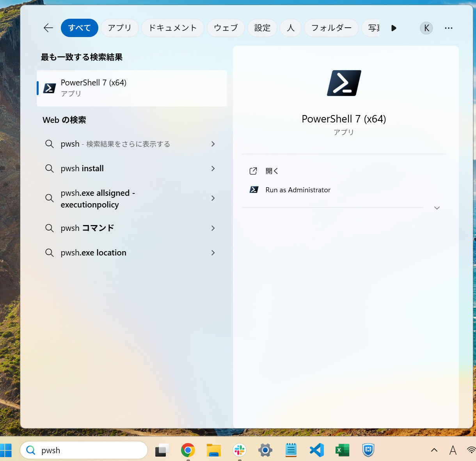The width and height of the screenshot is (476, 461).
Task: Expand chevron beside pwsh install
Action: coord(213,168)
